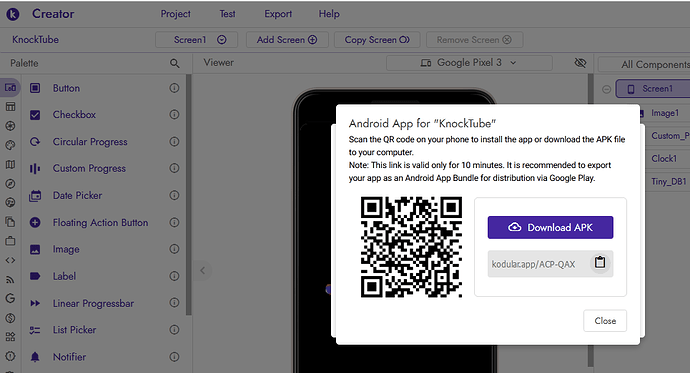
Task: Select Screen1 in the component tree
Action: pyautogui.click(x=653, y=89)
